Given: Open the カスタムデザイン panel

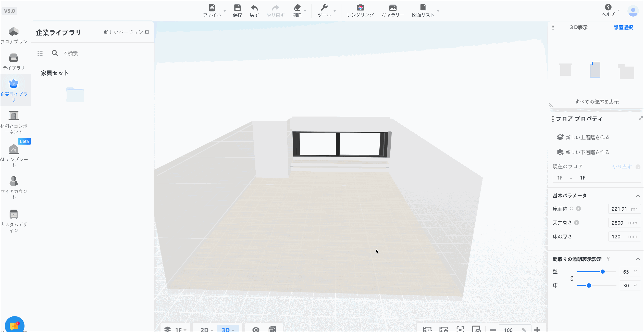Looking at the screenshot, I should [14, 221].
